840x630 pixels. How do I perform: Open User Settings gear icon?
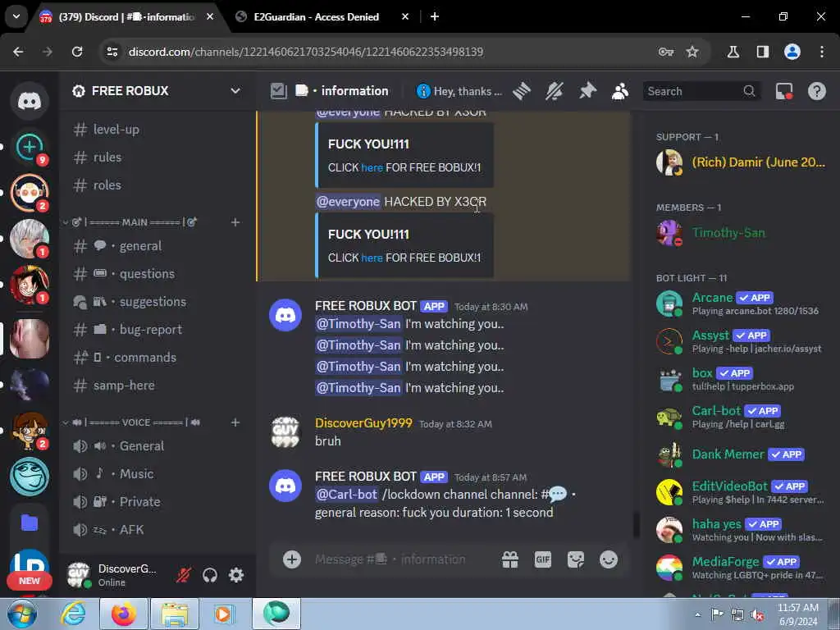click(236, 575)
